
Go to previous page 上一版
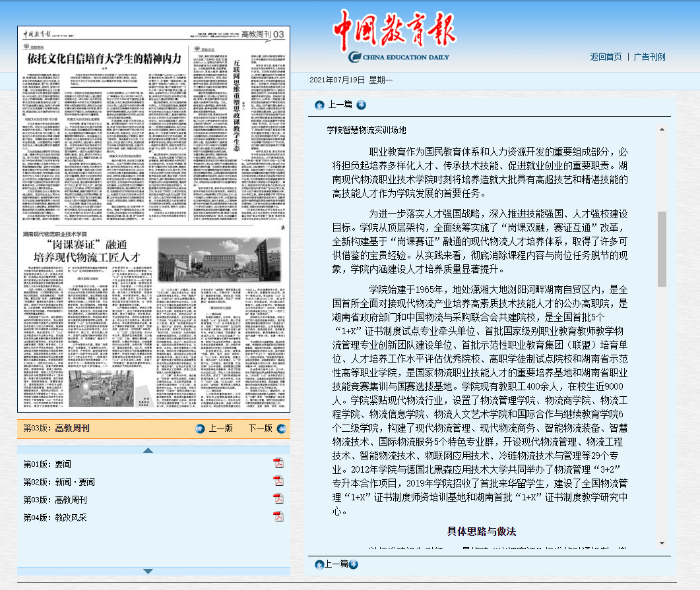point(220,428)
